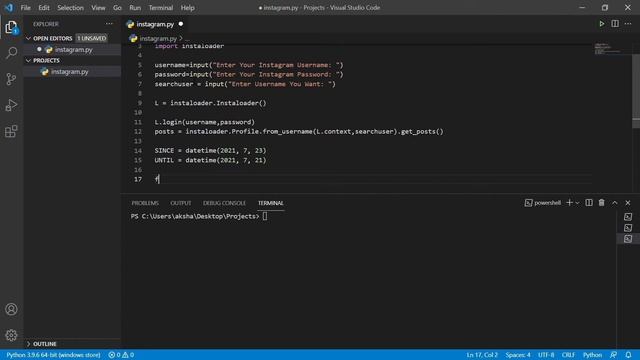Click into the terminal prompt line
640x360 pixels.
click(x=199, y=216)
